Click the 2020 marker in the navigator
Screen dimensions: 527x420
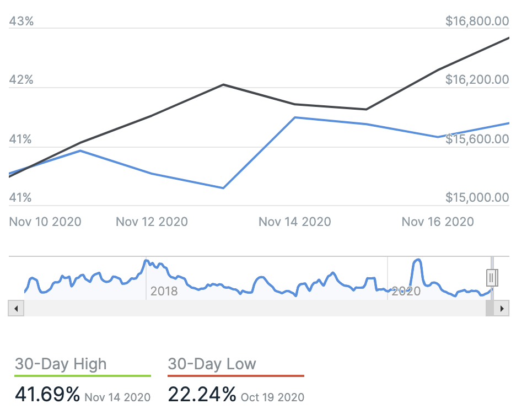coord(406,291)
